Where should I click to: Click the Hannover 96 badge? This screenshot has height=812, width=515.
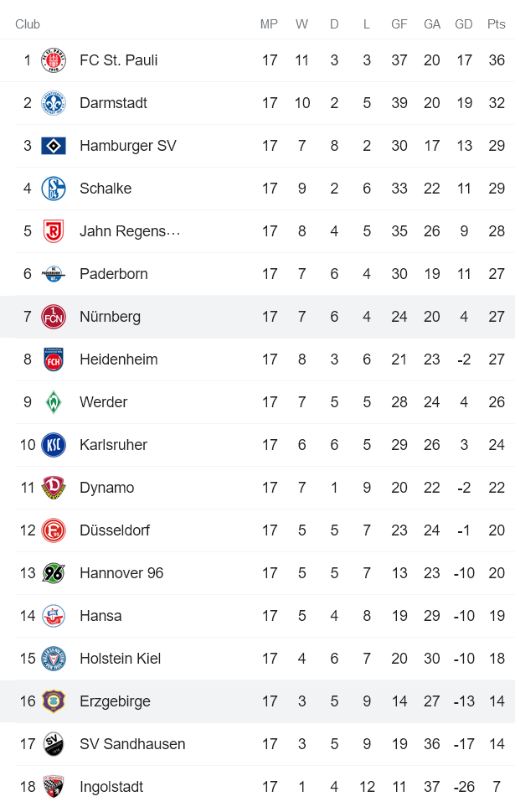click(x=53, y=572)
